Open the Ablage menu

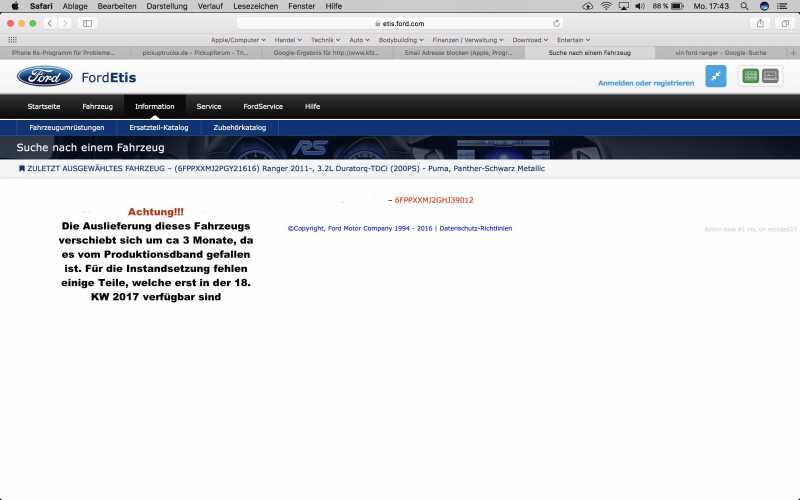[75, 6]
